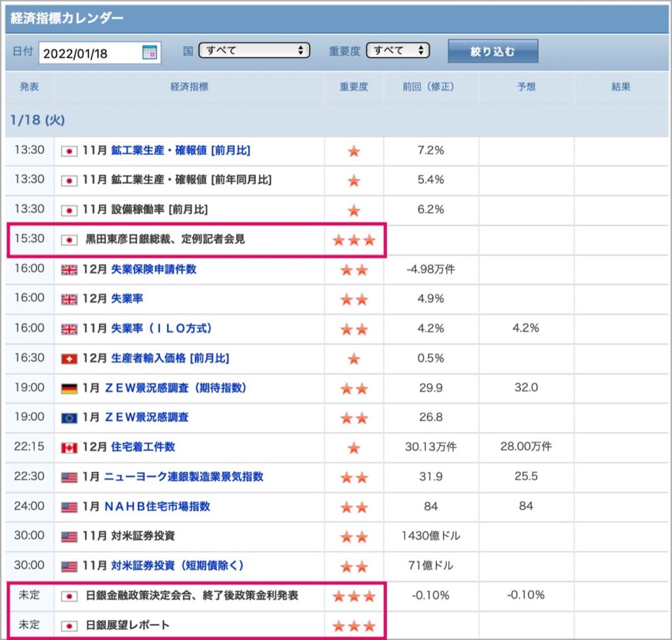
Task: Open ZEW景況感調査(期待指数) link
Action: (176, 388)
